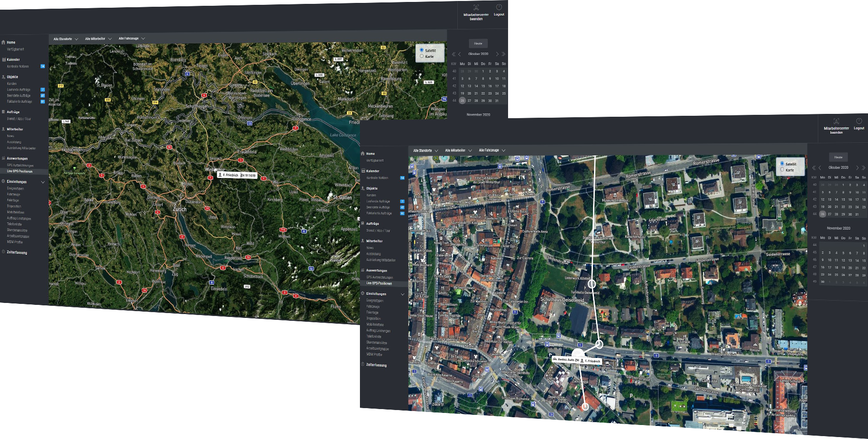Click Auswertungen icon in front window sidebar

pos(363,270)
